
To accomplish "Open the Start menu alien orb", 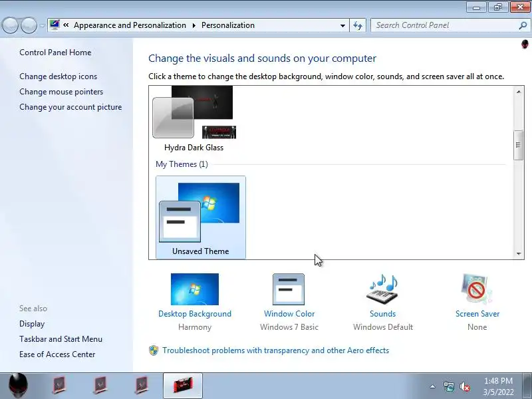I will pos(18,386).
